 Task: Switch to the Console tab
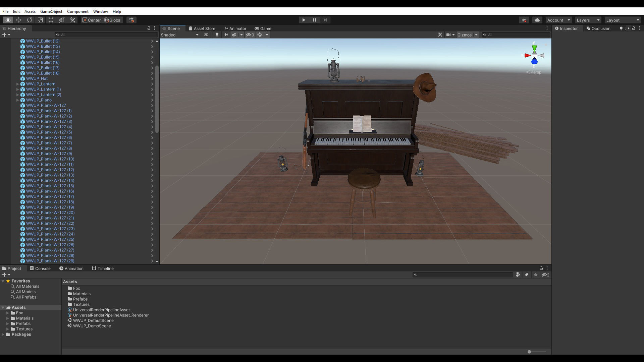click(40, 268)
